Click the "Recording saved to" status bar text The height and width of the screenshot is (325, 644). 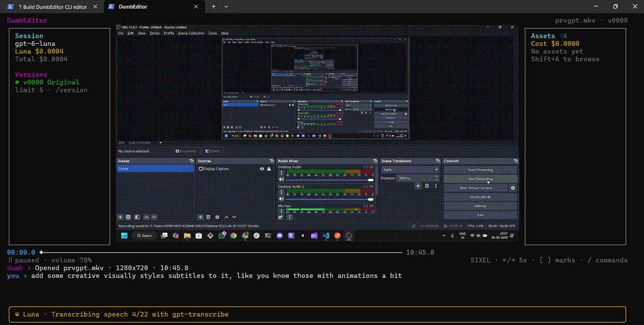click(188, 226)
